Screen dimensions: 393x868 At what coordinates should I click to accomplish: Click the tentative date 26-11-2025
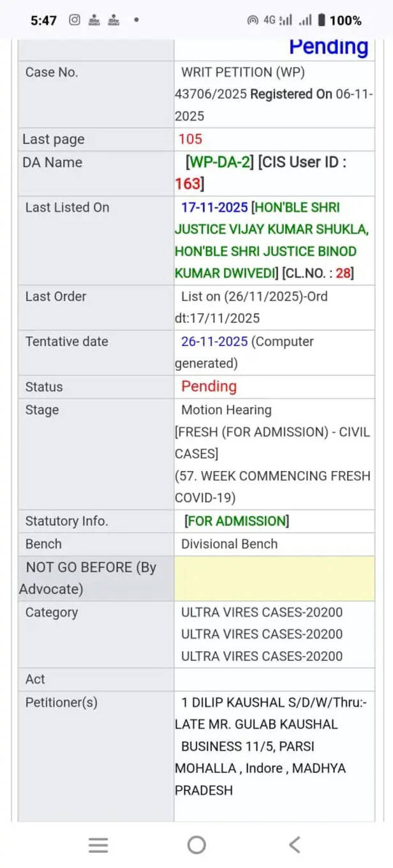pyautogui.click(x=214, y=341)
